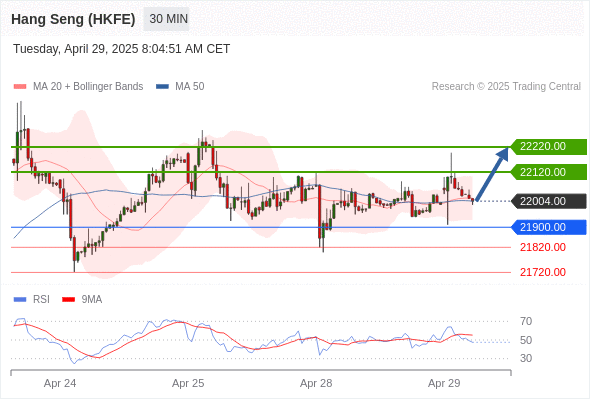Click the RSI 30 level label
Viewport: 590px width, 400px height.
point(526,358)
